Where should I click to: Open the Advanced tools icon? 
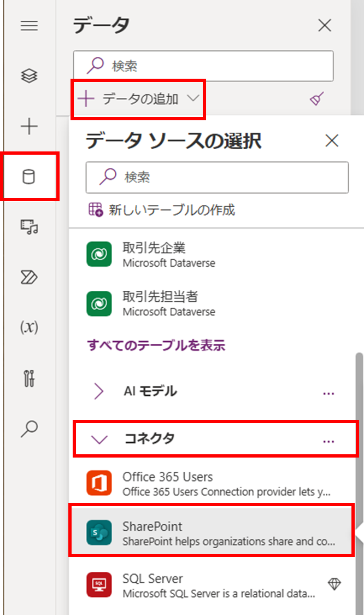click(x=30, y=378)
